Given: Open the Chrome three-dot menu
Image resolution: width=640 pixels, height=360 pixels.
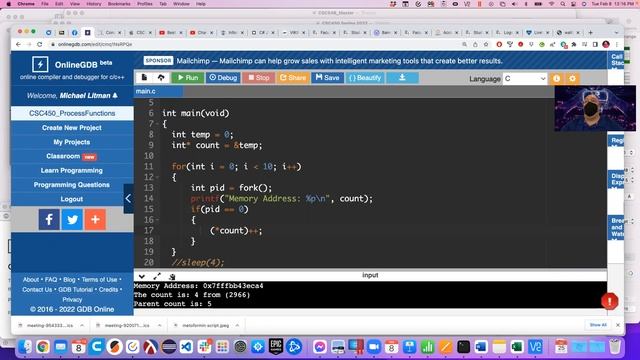Looking at the screenshot, I should [x=617, y=44].
